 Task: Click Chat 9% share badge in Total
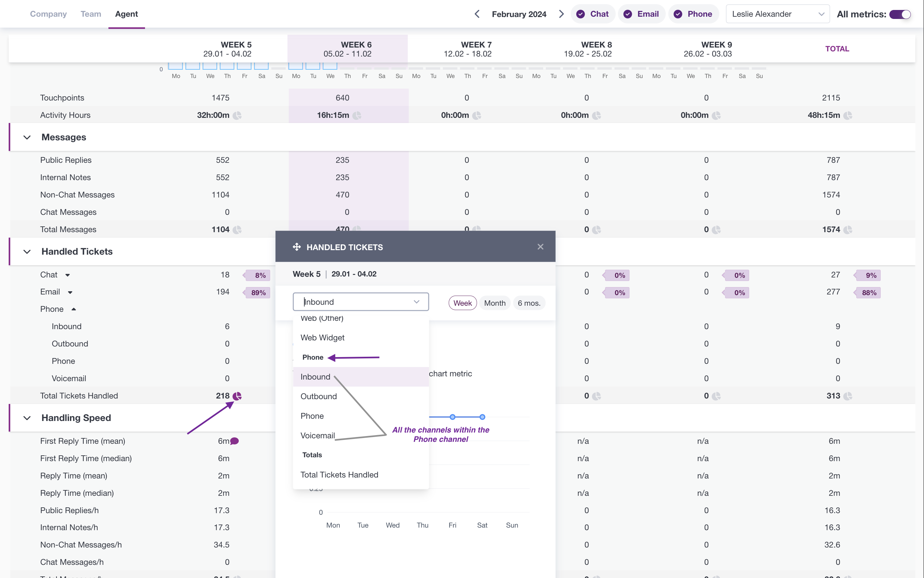coord(867,276)
